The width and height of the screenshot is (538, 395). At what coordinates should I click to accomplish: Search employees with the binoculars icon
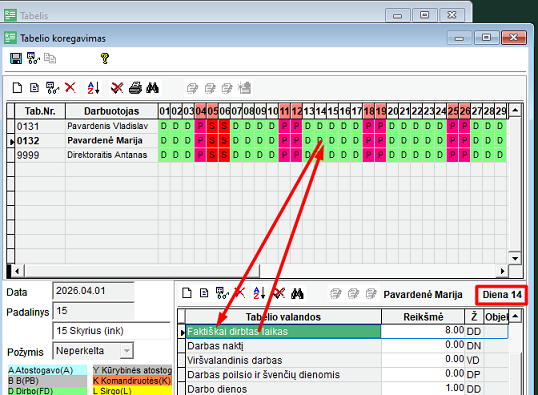[152, 88]
